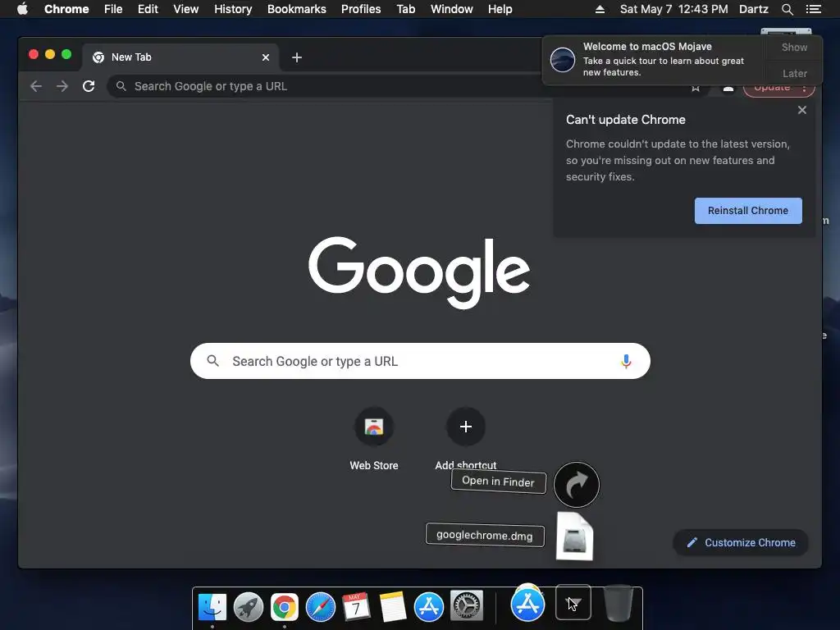Open the googlechrome.dmg file icon
The image size is (840, 630).
pos(575,536)
